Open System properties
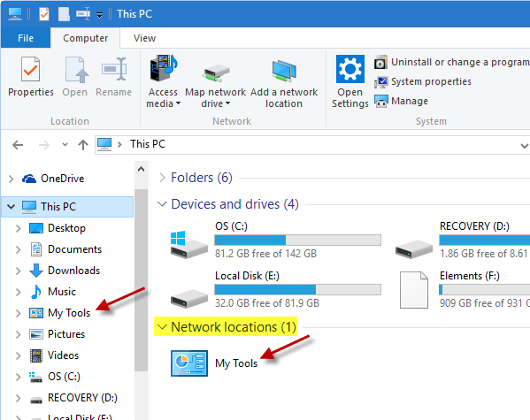The height and width of the screenshot is (420, 530). pyautogui.click(x=423, y=81)
